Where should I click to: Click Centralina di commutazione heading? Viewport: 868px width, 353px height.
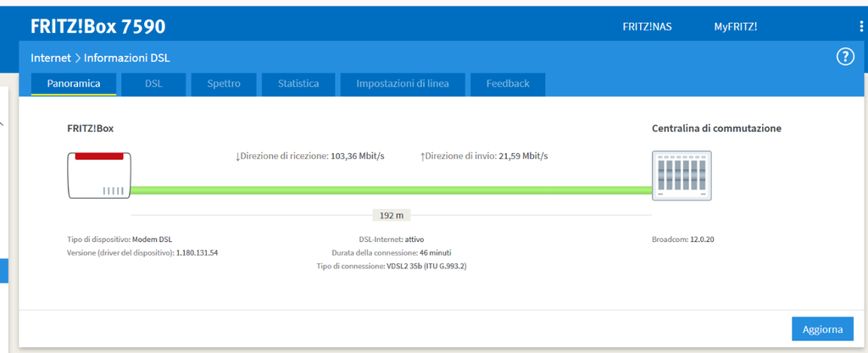click(716, 128)
